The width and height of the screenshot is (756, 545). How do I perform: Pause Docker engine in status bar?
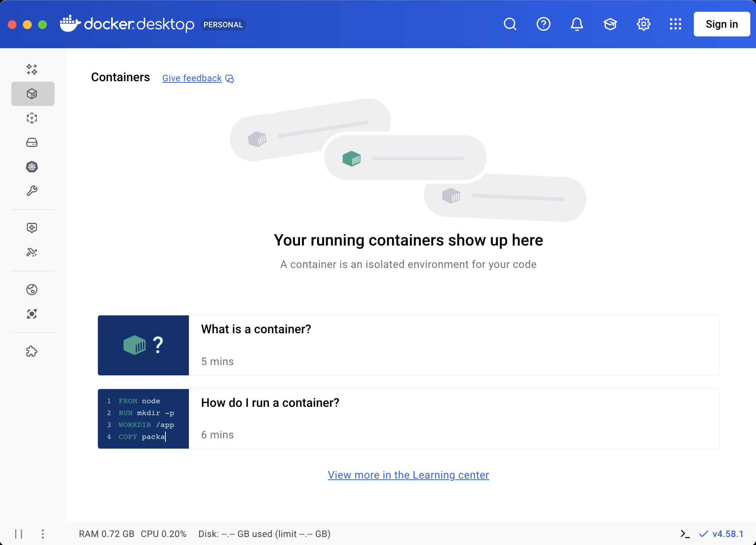tap(19, 534)
